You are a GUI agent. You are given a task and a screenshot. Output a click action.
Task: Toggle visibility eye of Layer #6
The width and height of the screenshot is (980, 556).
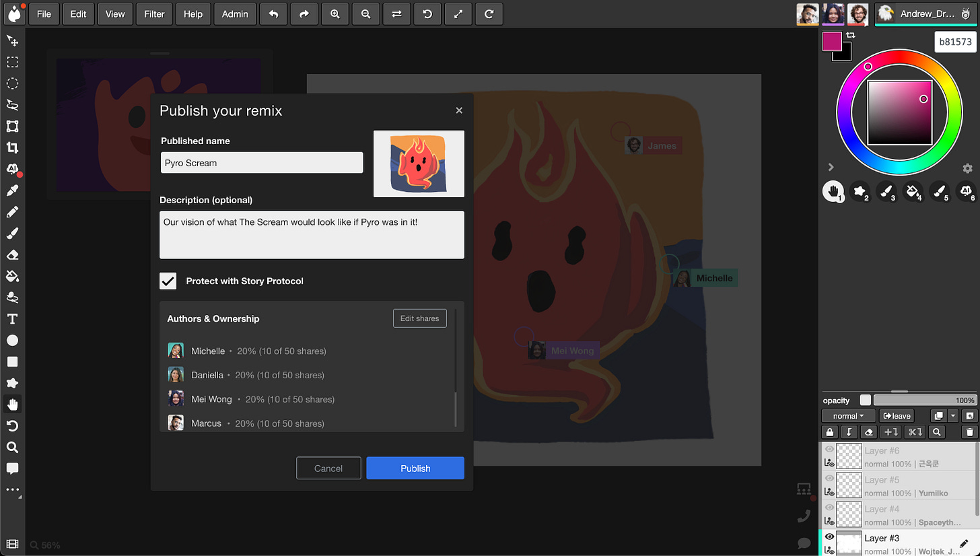pos(829,449)
